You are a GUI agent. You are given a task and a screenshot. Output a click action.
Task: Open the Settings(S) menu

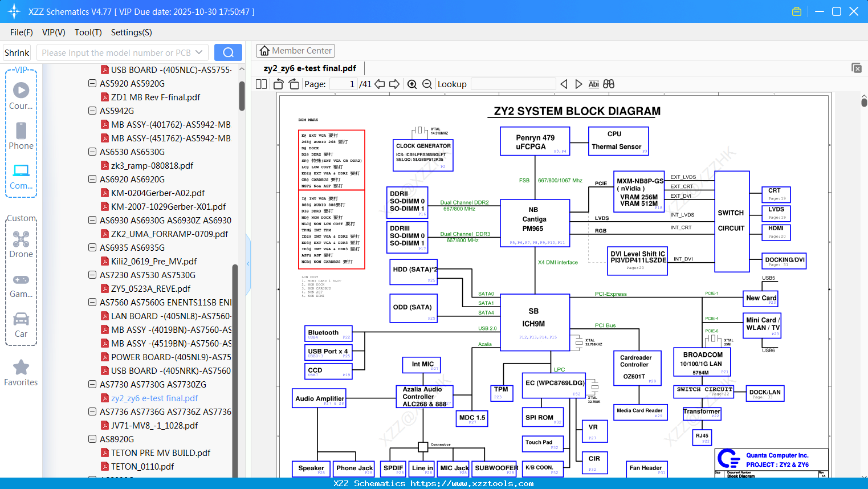point(132,32)
